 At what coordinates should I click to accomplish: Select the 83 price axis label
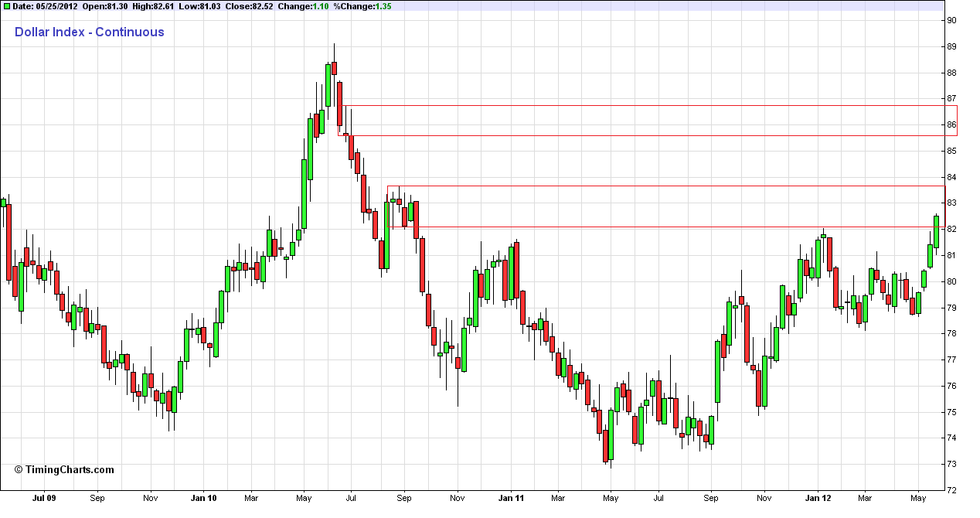pos(951,203)
